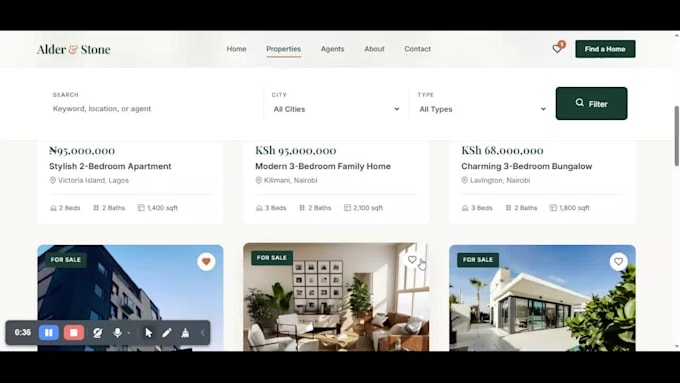Viewport: 680px width, 383px height.
Task: Click the 1,800 sqft area detail
Action: (x=569, y=208)
